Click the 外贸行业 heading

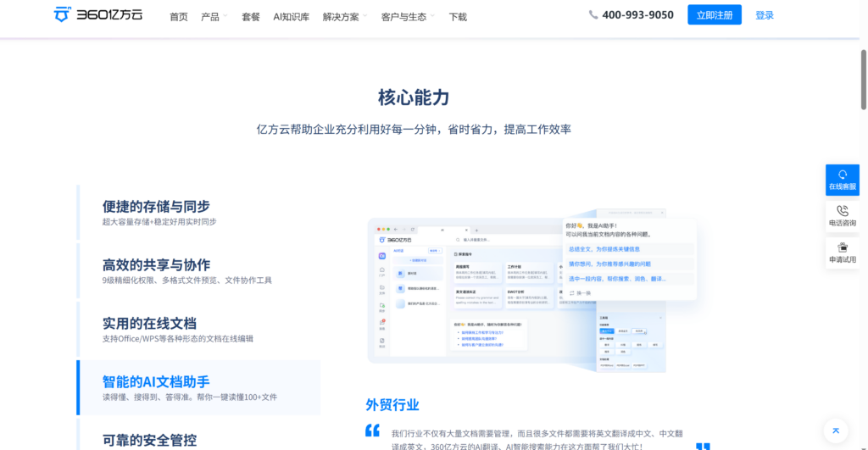pyautogui.click(x=392, y=404)
